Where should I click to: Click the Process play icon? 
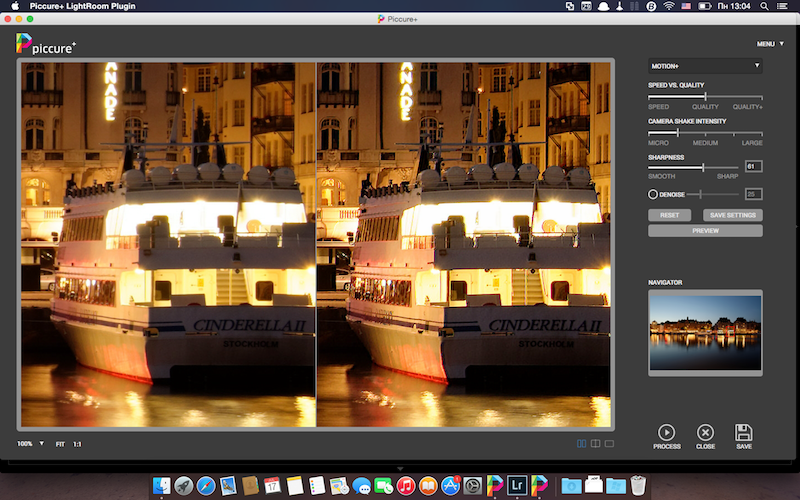click(666, 431)
